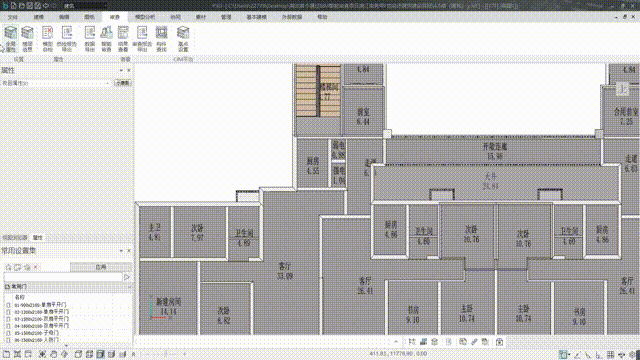Click the run arrow beside the search field
The image size is (640, 360).
127,278
